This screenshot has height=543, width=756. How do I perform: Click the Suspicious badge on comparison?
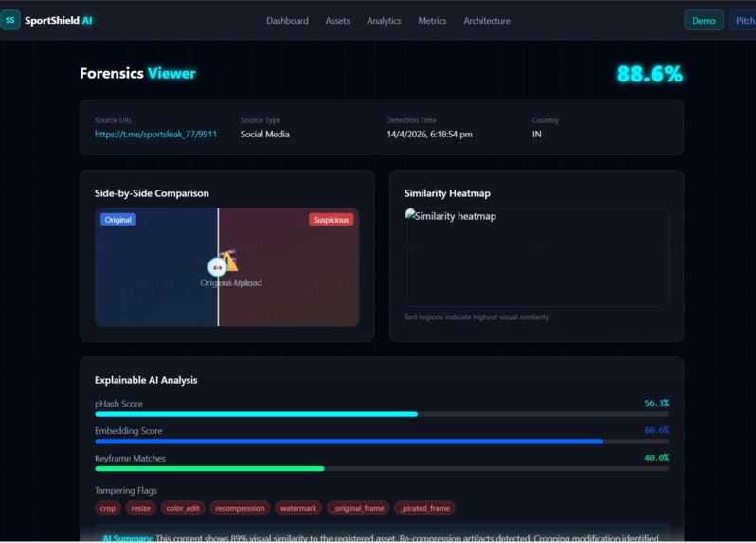coord(332,220)
